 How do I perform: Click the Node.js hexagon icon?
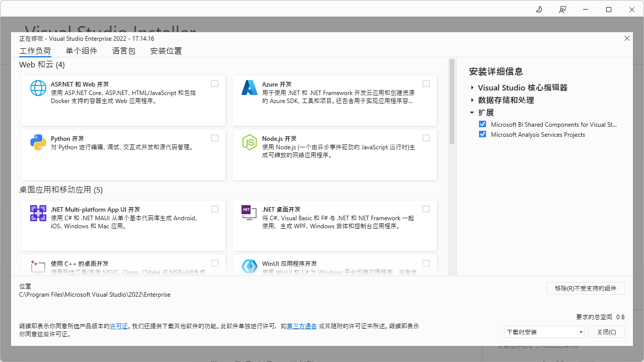pos(250,142)
